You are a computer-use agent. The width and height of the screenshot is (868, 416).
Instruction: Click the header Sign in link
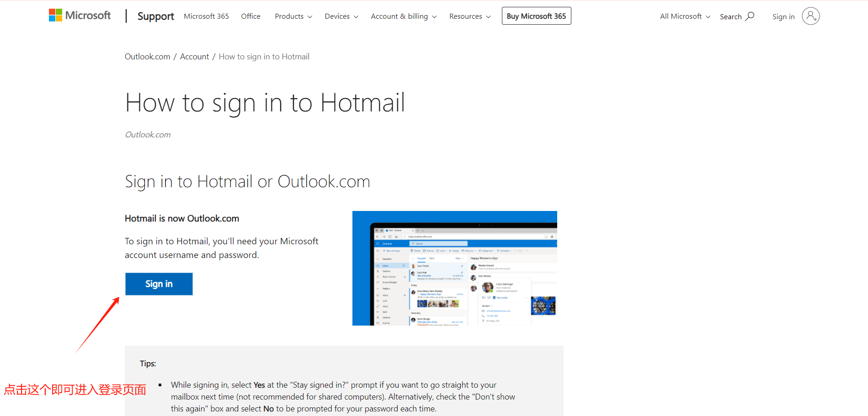click(x=783, y=17)
